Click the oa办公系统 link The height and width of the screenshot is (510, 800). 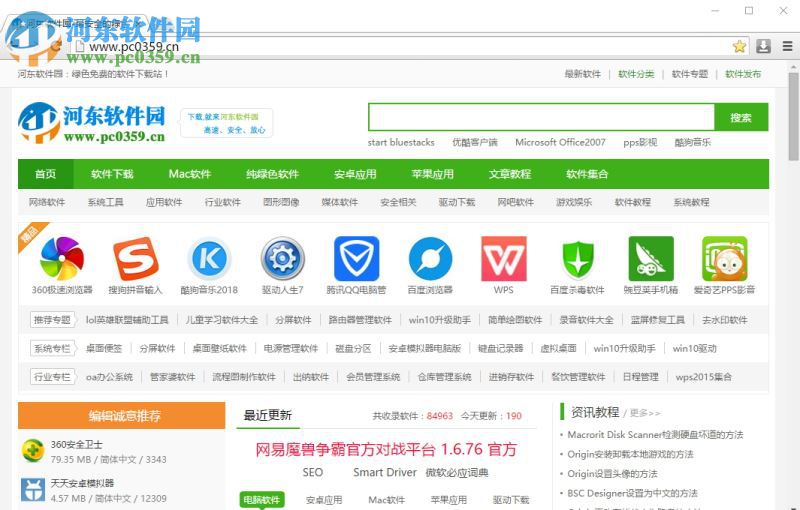[109, 377]
